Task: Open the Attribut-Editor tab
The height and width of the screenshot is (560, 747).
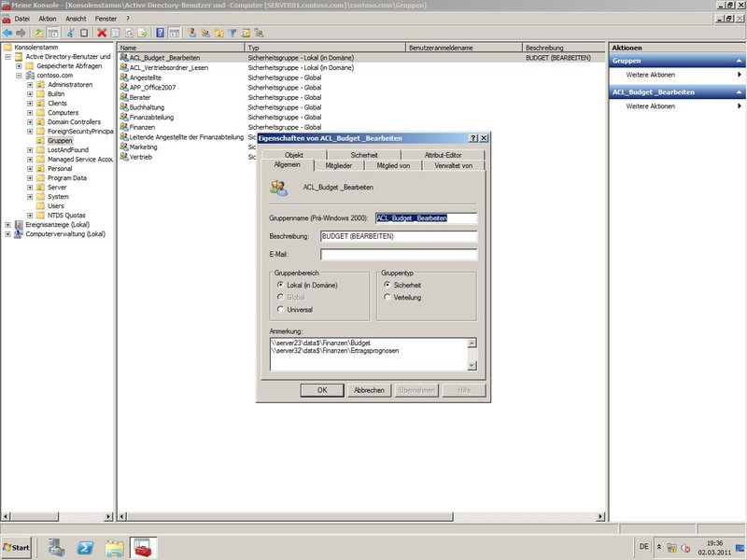Action: coord(443,155)
